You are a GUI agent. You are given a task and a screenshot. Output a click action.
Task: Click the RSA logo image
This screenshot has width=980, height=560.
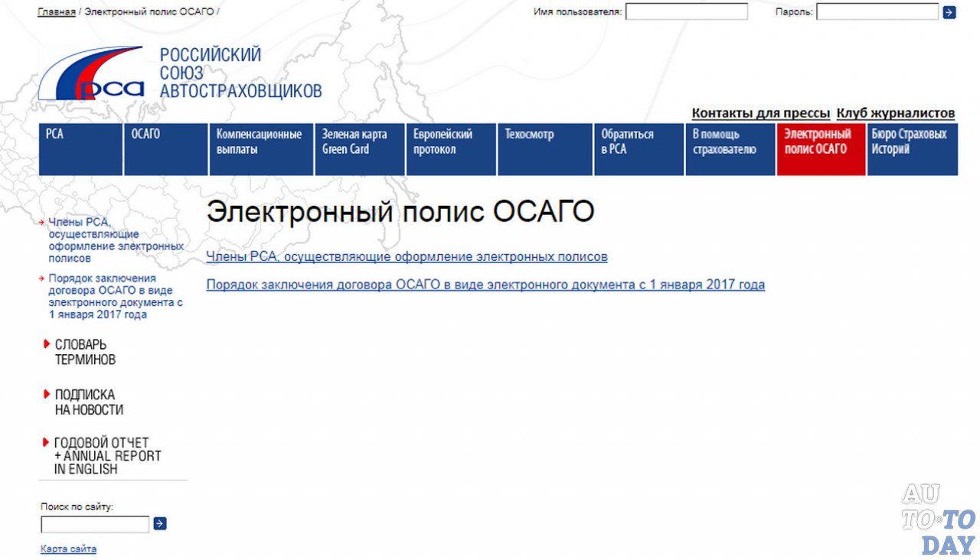click(91, 73)
